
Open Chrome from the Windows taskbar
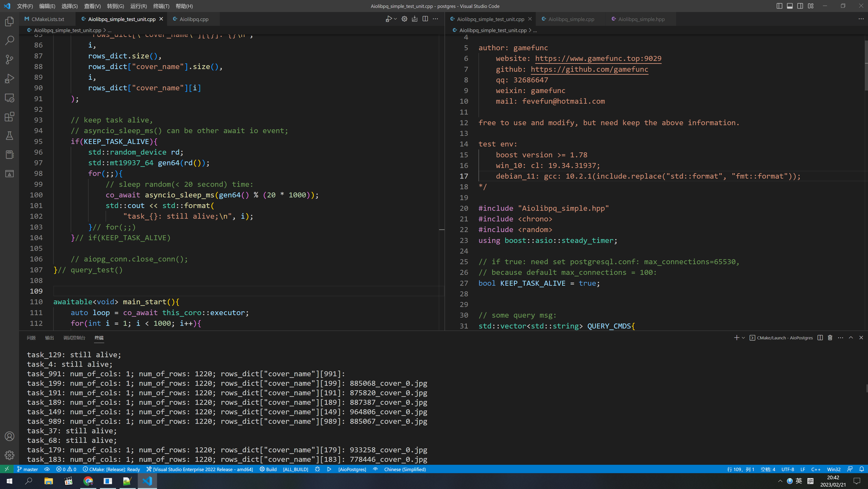click(x=88, y=481)
